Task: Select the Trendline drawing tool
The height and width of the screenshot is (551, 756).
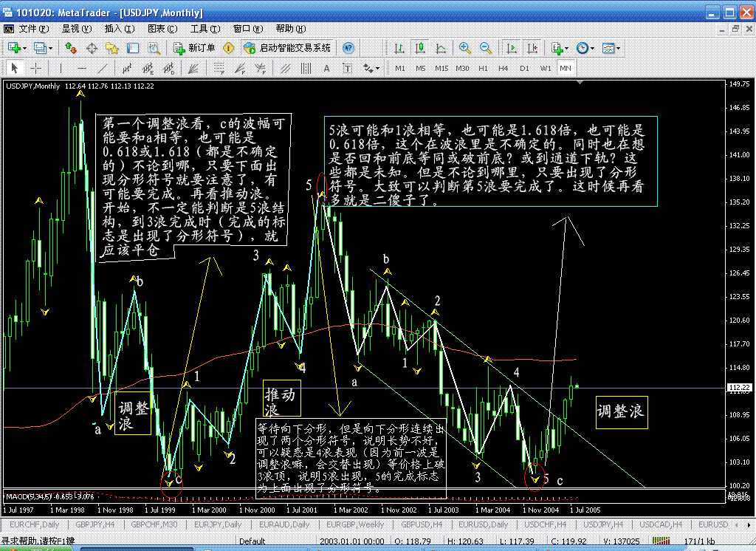Action: 103,68
